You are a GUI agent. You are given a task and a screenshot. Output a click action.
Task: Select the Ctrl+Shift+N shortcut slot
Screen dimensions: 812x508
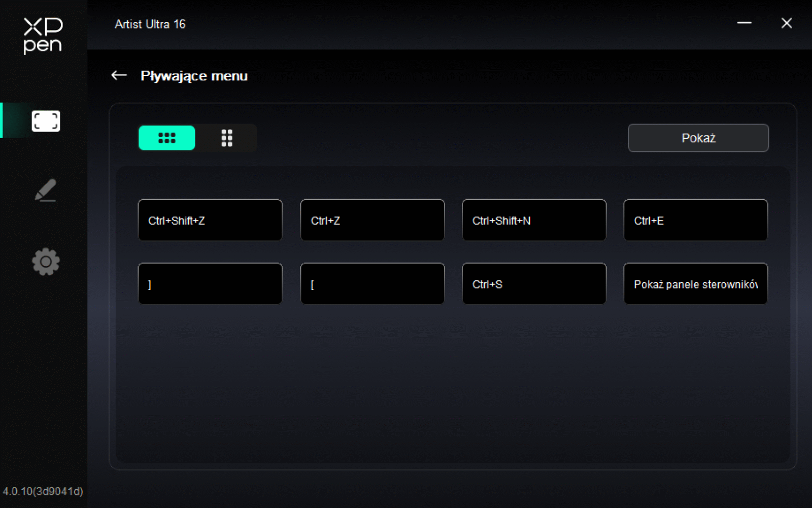tap(534, 220)
